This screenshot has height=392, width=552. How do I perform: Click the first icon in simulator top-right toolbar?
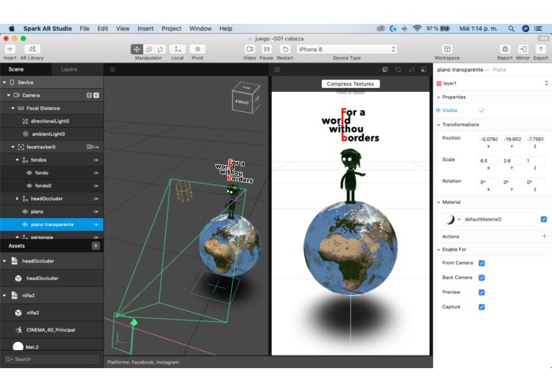pyautogui.click(x=385, y=70)
